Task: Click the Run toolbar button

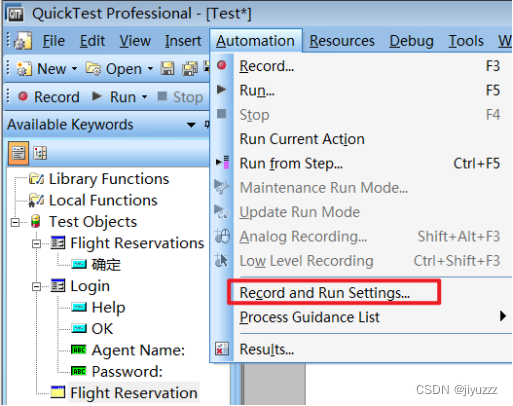Action: [114, 97]
